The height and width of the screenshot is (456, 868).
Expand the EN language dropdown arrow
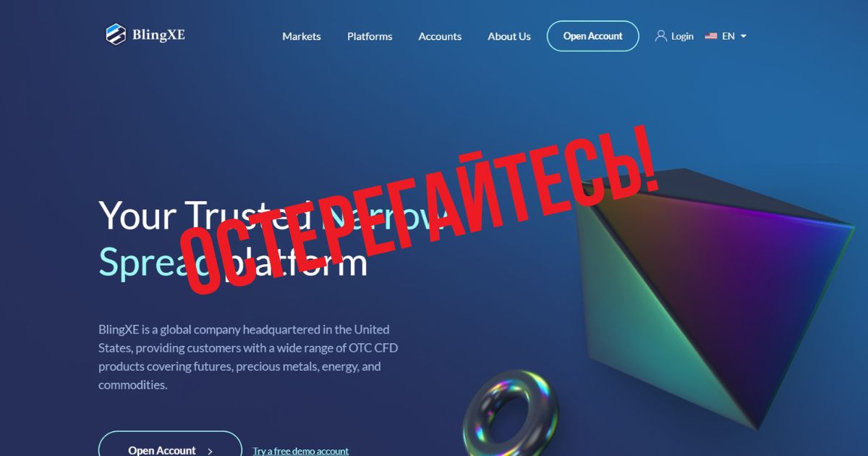click(743, 36)
